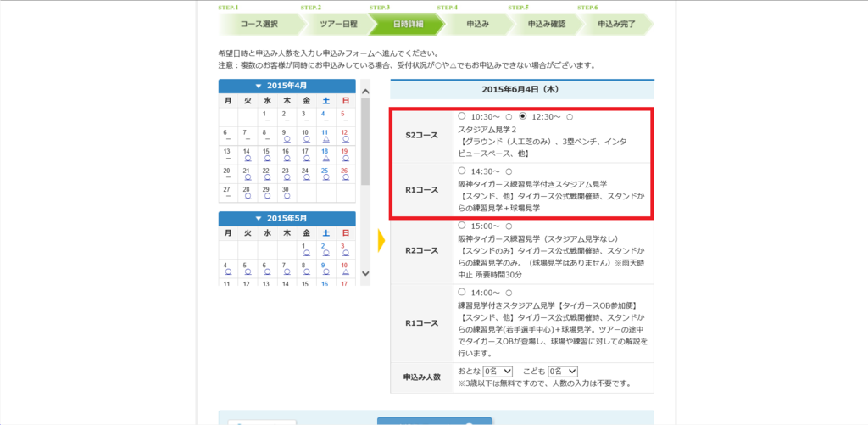868x425 pixels.
Task: Go to the ツアー日程 step tab
Action: coord(320,24)
